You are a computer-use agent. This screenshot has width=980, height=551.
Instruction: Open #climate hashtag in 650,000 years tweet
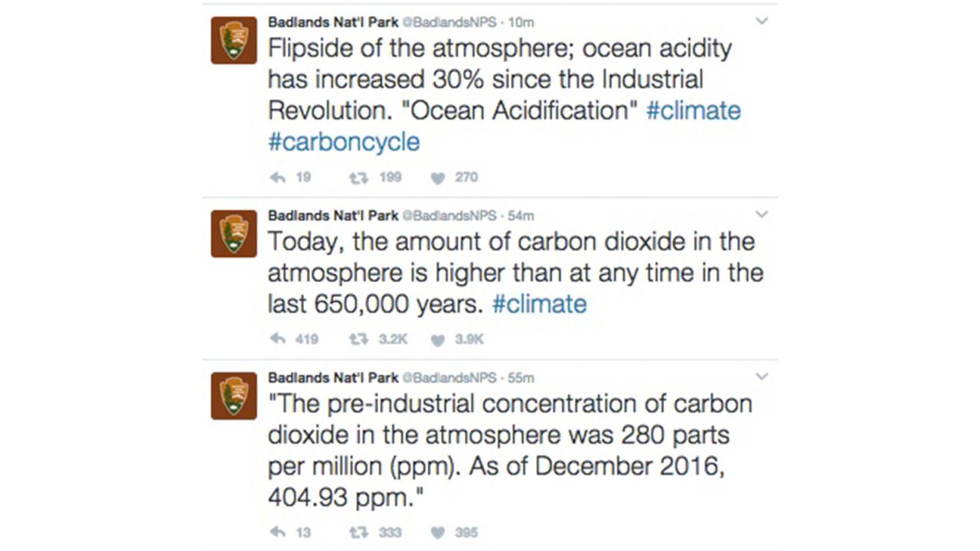(539, 305)
